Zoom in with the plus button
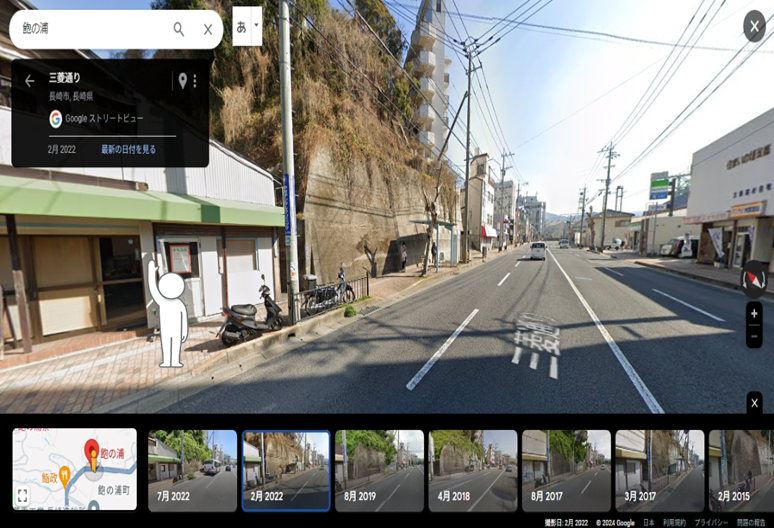Viewport: 774px width, 528px height. pos(754,314)
